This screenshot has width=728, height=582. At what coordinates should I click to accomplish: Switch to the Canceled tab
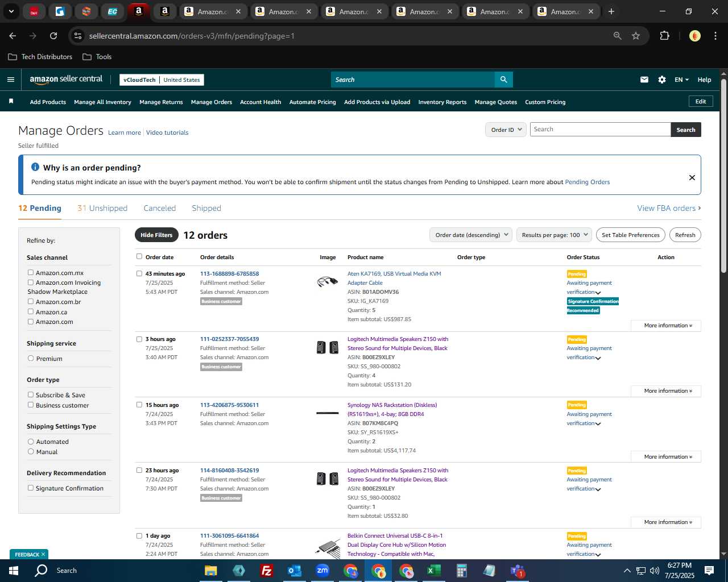coord(160,208)
